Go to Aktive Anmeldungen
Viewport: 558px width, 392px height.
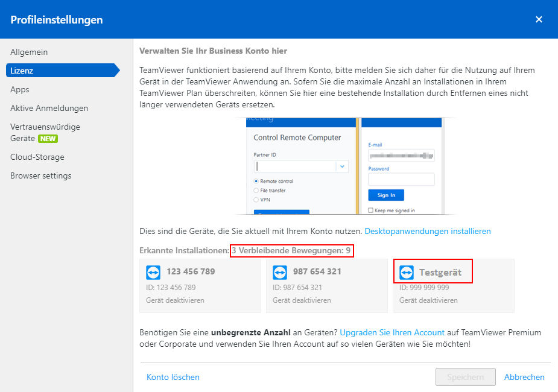click(x=49, y=108)
